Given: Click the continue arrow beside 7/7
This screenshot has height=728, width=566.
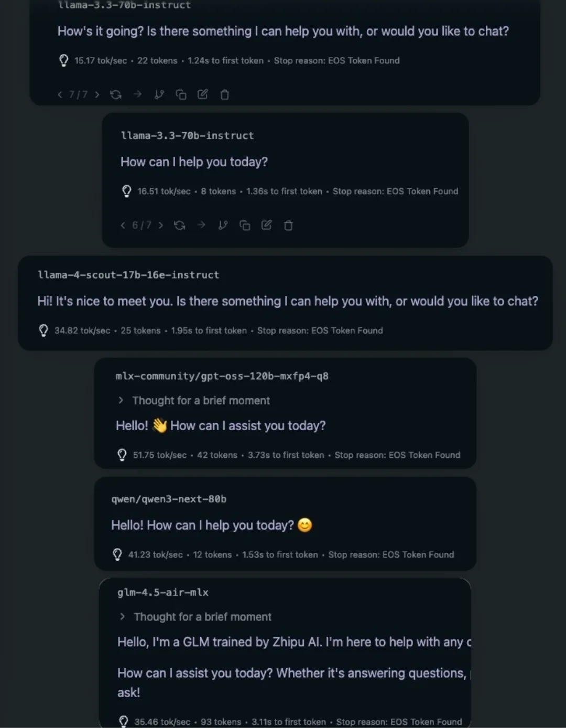Looking at the screenshot, I should tap(137, 94).
